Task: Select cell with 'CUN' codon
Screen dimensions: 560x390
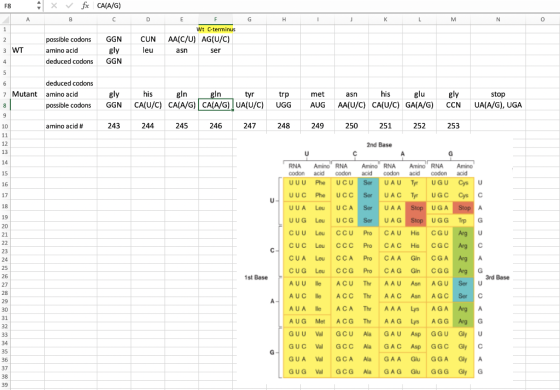Action: [x=148, y=39]
